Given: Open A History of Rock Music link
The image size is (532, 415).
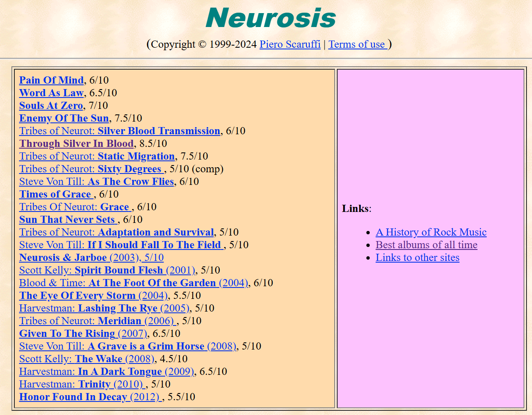Looking at the screenshot, I should click(x=431, y=232).
